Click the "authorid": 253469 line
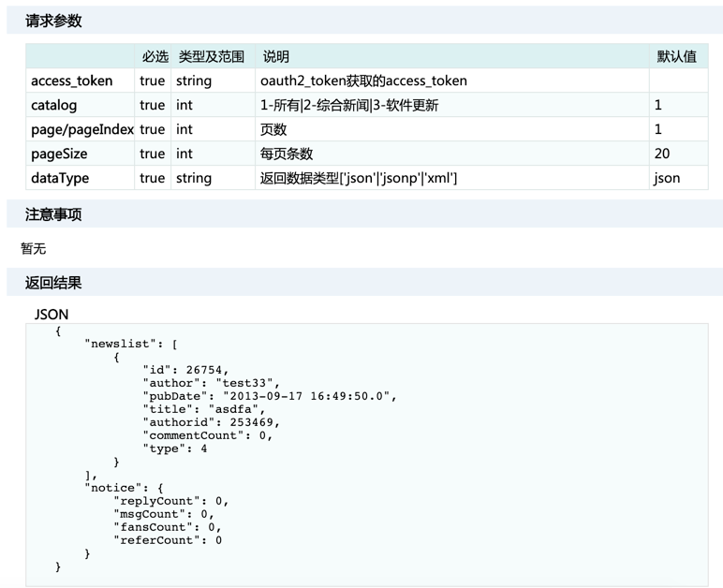Image resolution: width=723 pixels, height=588 pixels. coord(211,422)
